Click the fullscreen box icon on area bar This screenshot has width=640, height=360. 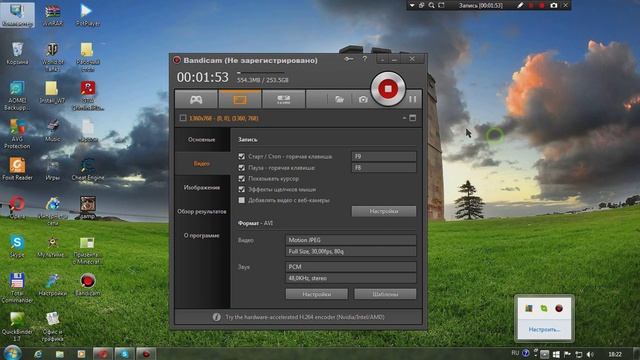tap(413, 118)
